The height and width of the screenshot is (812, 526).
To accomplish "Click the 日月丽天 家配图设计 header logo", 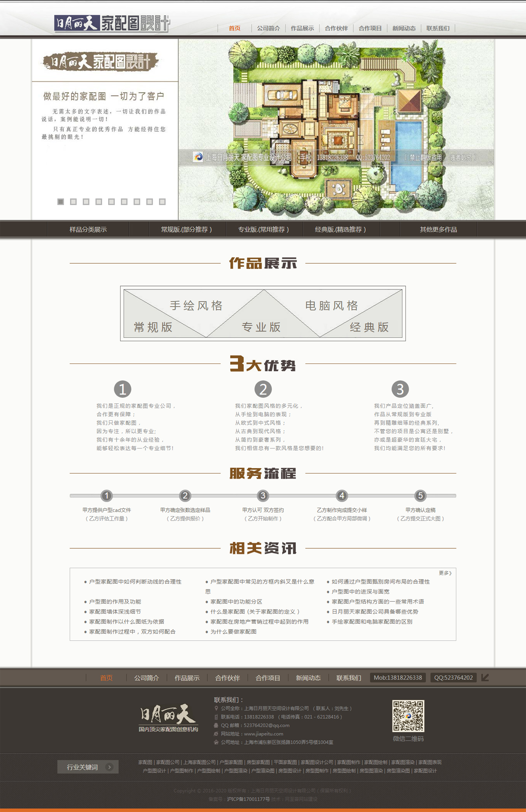I will pos(112,23).
